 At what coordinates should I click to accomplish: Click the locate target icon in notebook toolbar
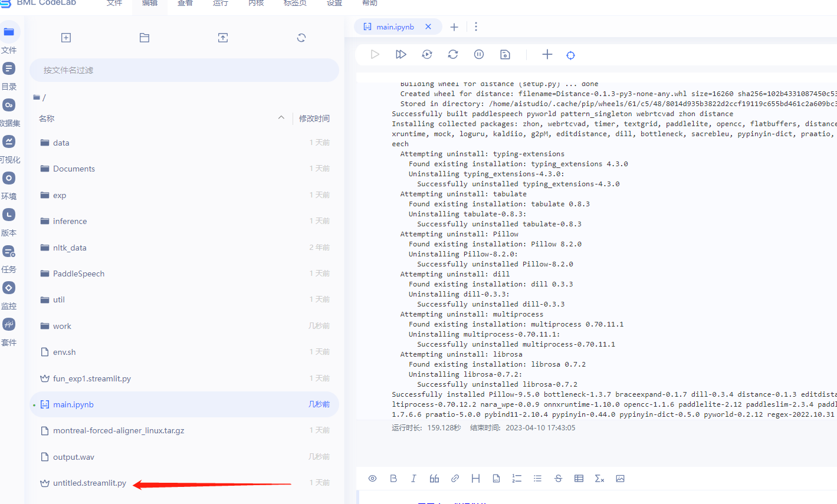click(x=570, y=55)
